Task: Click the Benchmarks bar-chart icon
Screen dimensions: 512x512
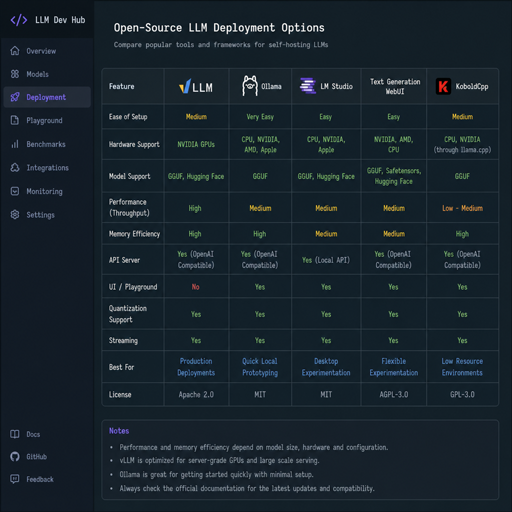Action: point(15,144)
